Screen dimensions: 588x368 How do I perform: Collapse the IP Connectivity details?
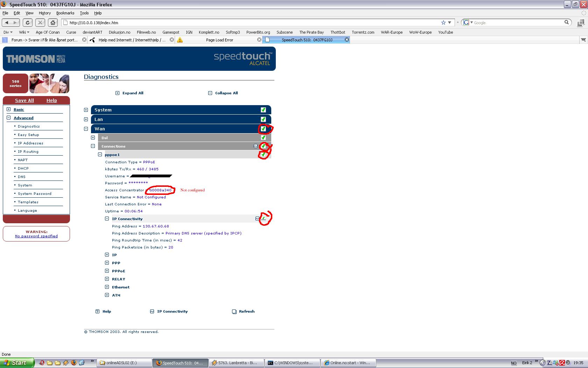tap(107, 218)
